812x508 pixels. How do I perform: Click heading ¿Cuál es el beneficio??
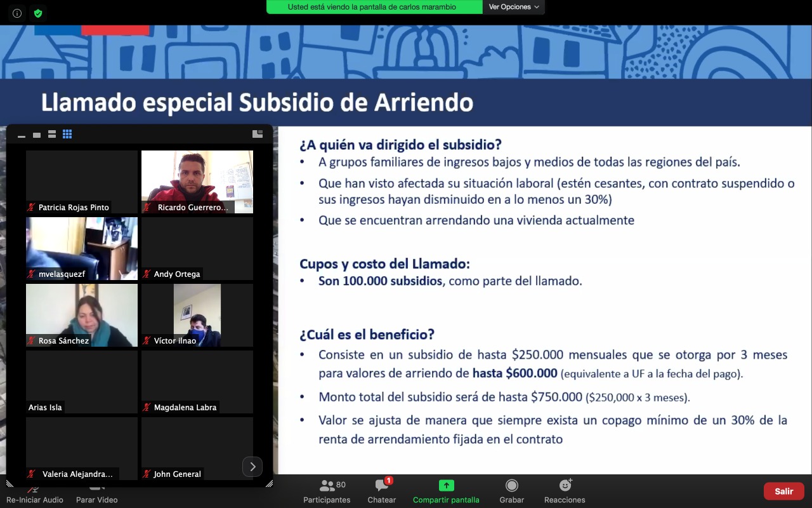click(x=367, y=334)
